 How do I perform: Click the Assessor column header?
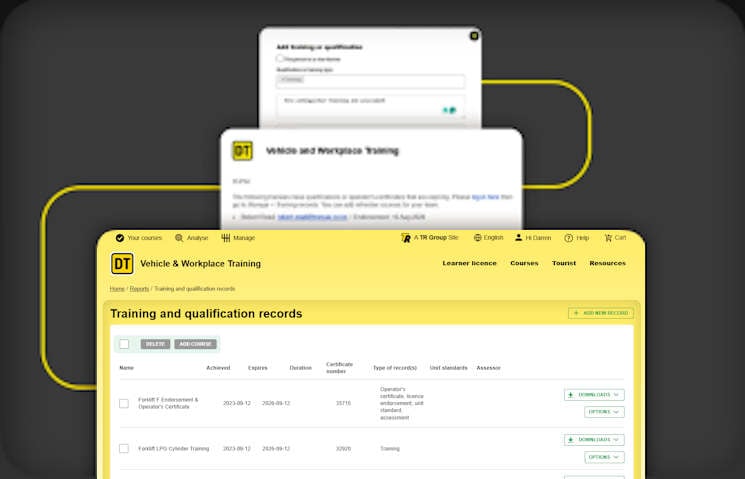click(x=488, y=368)
